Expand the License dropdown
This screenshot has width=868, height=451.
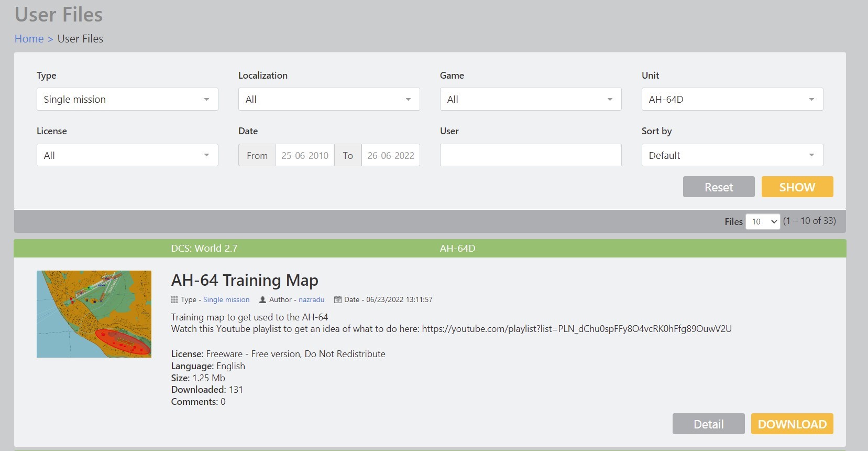[x=127, y=155]
